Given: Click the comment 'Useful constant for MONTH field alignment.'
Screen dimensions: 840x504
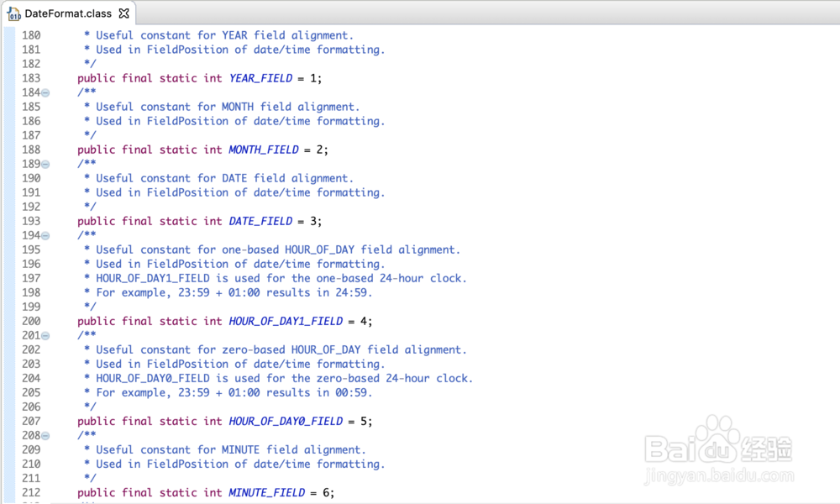Looking at the screenshot, I should click(228, 107).
